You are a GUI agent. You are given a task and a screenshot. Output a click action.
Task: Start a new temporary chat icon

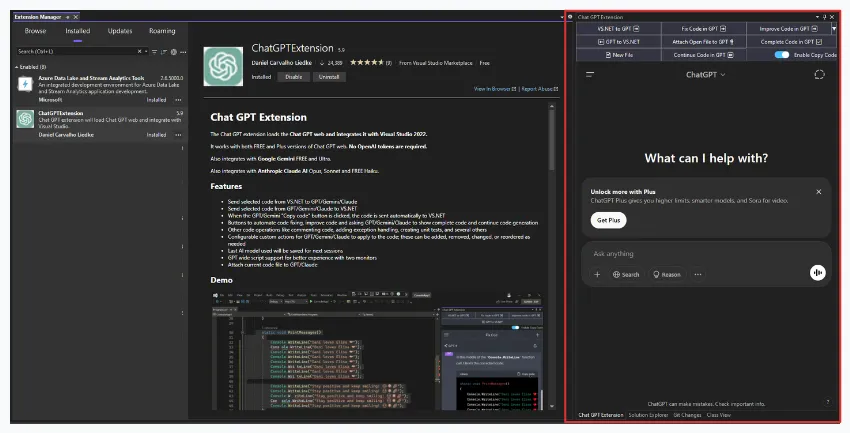click(x=819, y=75)
